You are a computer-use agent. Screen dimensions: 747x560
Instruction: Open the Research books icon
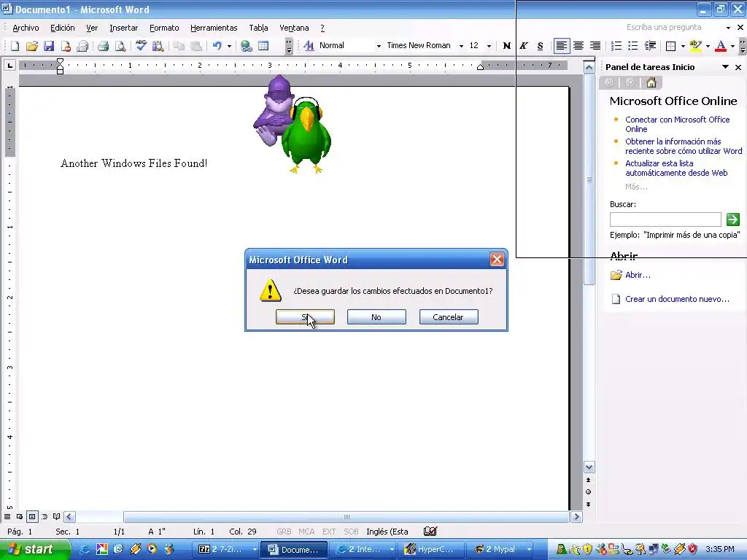158,46
